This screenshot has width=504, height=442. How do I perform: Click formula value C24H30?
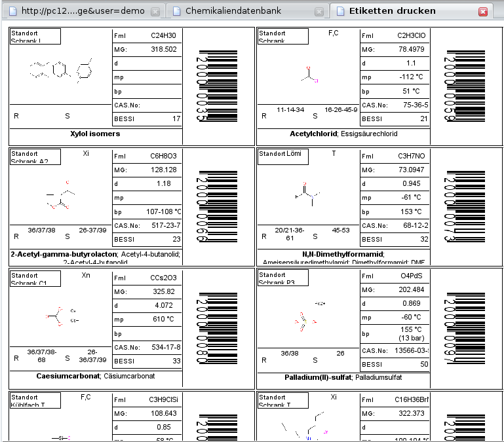coord(163,35)
